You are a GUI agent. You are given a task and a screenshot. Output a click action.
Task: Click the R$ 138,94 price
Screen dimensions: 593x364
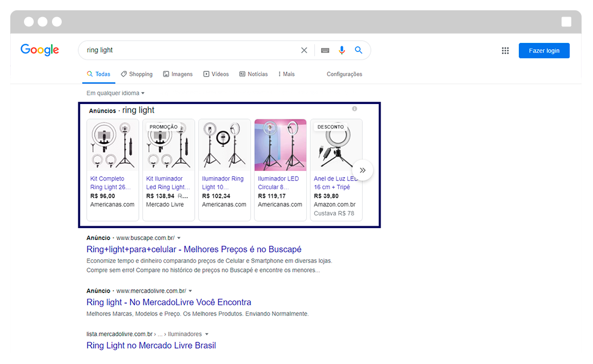(x=160, y=196)
